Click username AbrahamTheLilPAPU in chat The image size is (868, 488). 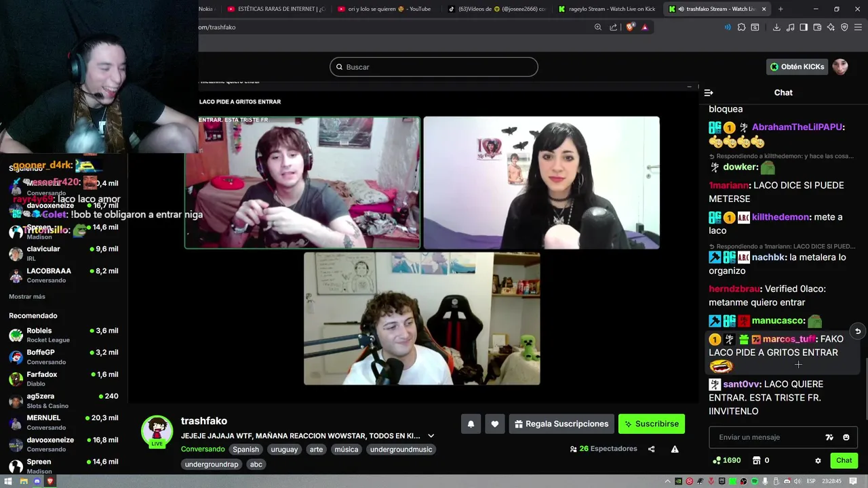tap(797, 127)
